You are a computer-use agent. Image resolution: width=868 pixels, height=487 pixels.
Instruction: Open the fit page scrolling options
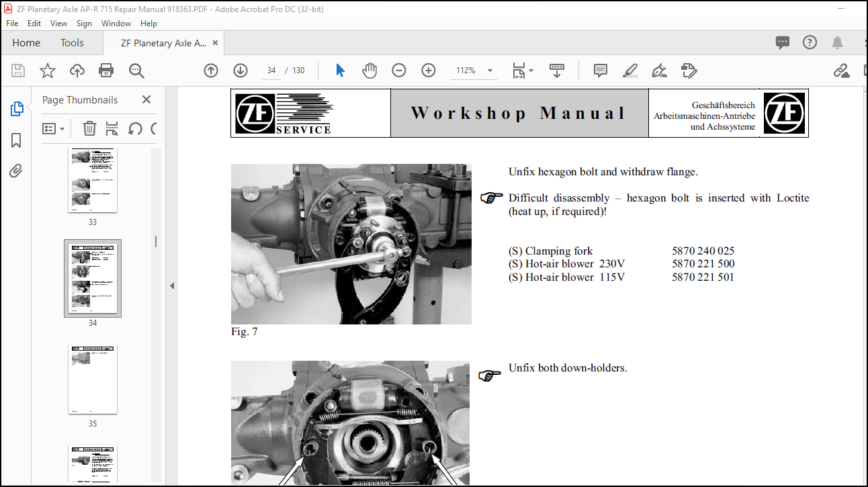tap(522, 71)
